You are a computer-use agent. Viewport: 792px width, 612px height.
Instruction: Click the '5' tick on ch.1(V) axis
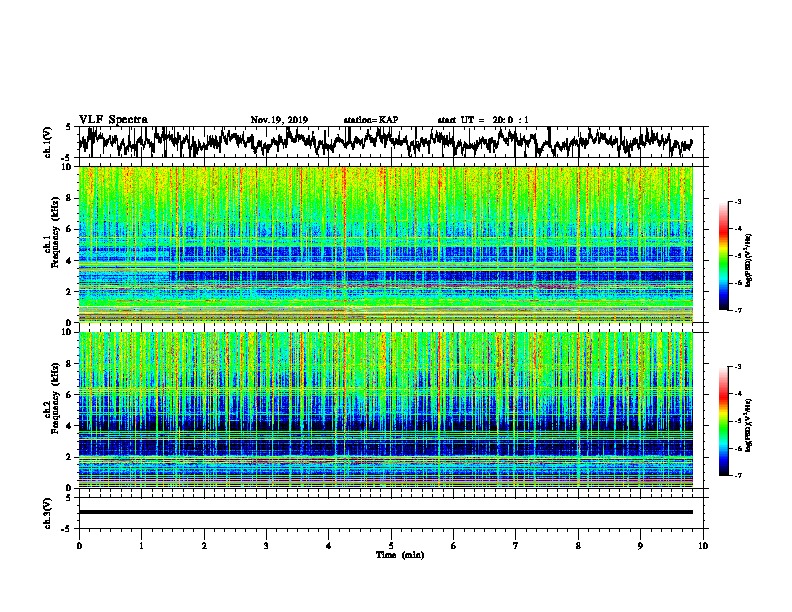pos(70,127)
